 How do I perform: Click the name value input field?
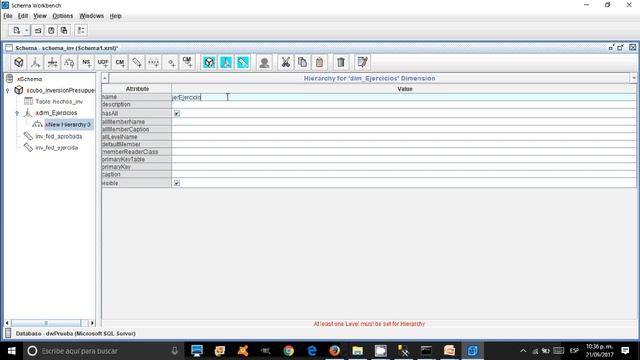[404, 97]
